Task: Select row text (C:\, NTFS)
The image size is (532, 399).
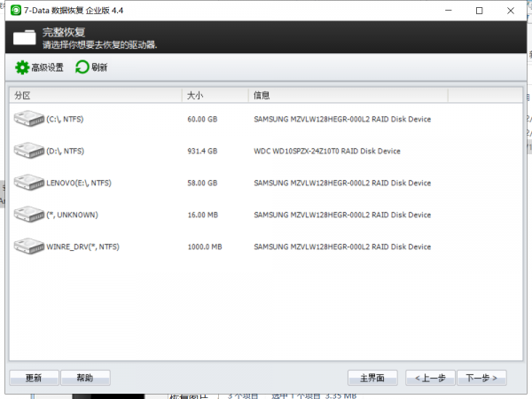Action: [x=65, y=119]
